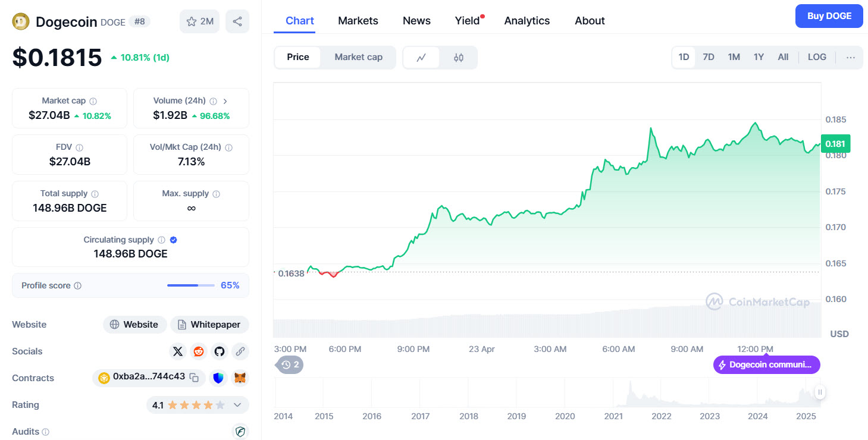The width and height of the screenshot is (868, 440).
Task: Open Dogecoin X social profile
Action: click(178, 351)
